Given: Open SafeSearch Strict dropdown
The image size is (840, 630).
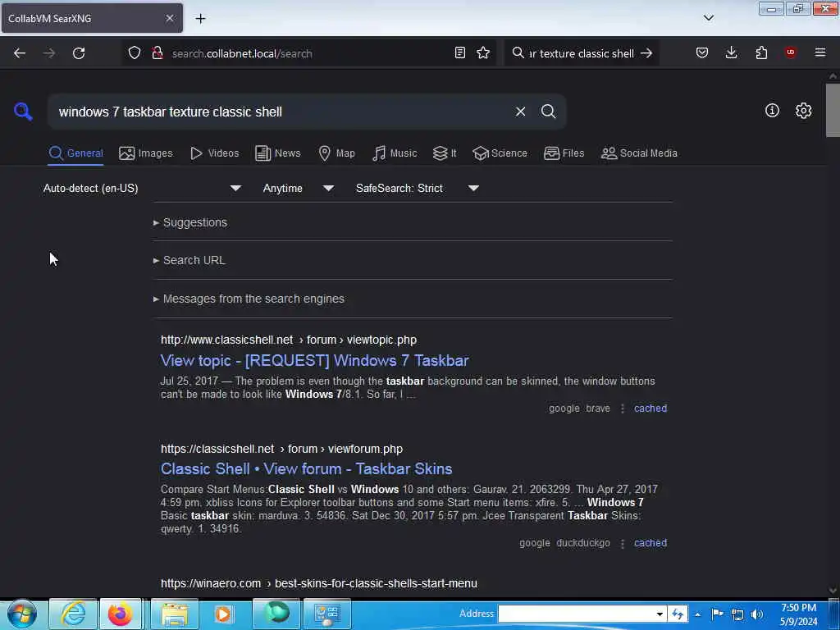Looking at the screenshot, I should (418, 189).
